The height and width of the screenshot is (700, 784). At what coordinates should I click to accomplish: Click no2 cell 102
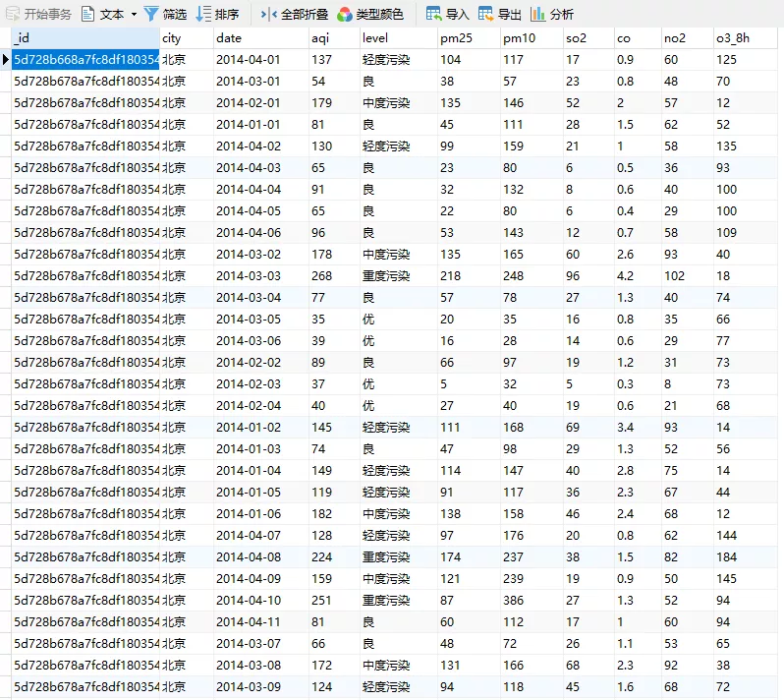pos(687,275)
